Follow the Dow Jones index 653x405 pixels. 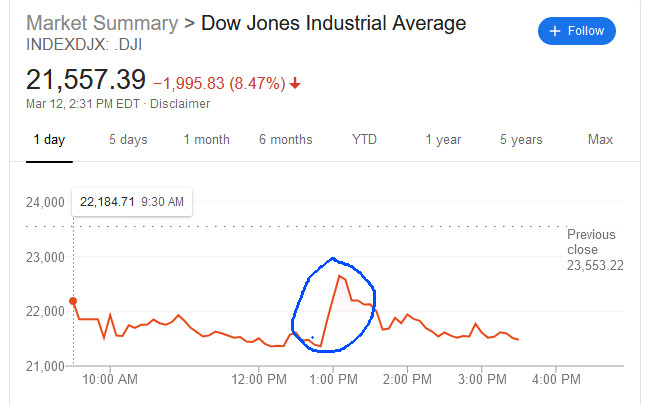click(x=577, y=31)
